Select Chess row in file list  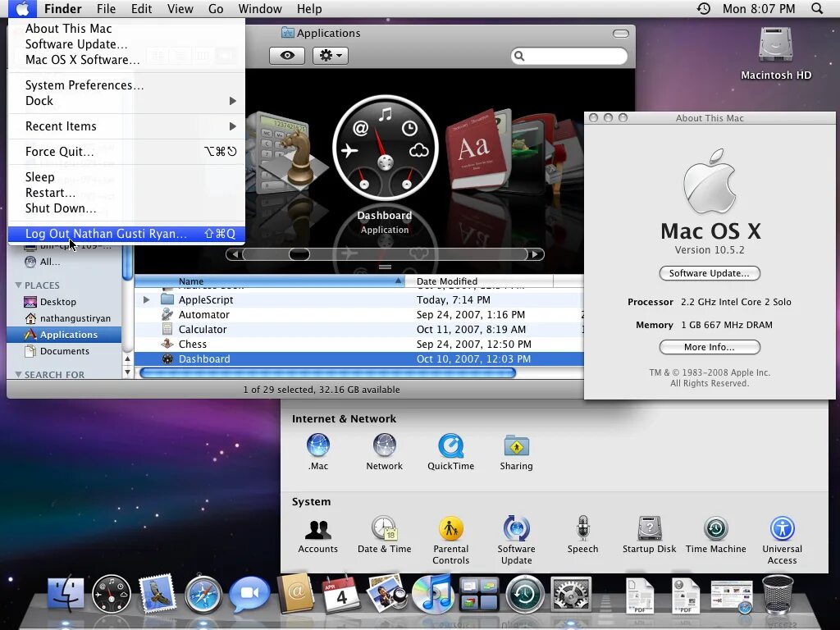(x=358, y=345)
